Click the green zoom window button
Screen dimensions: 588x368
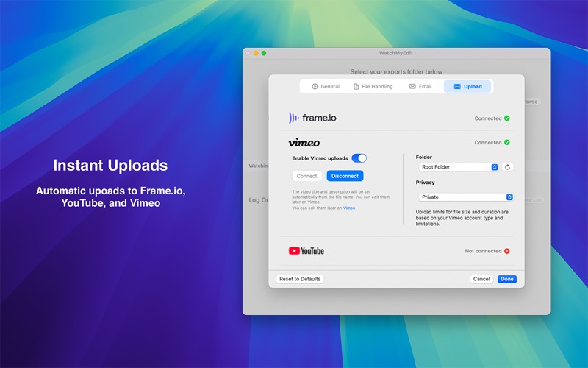point(264,53)
